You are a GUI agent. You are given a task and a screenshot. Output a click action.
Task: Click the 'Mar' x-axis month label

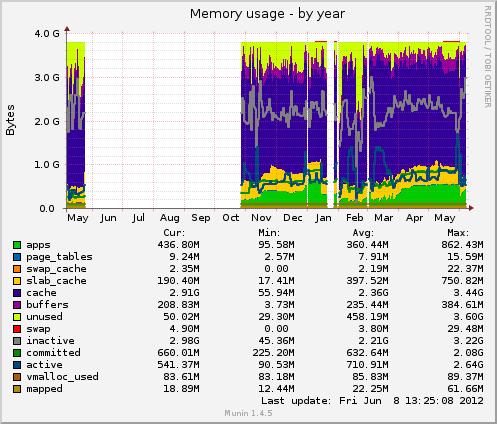coord(384,218)
